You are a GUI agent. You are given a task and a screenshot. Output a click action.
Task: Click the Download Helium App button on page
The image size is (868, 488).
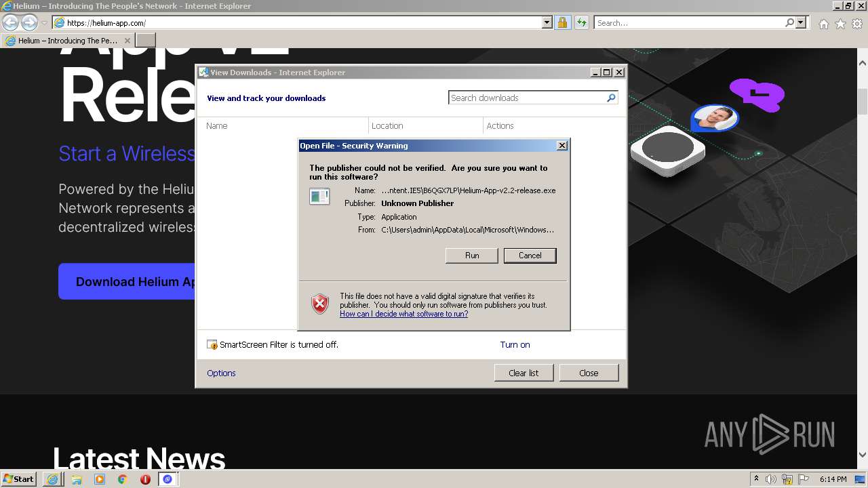coord(127,281)
